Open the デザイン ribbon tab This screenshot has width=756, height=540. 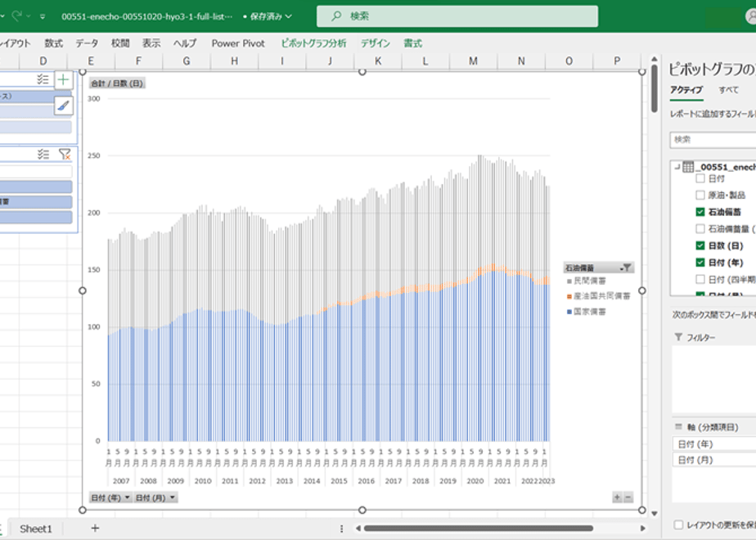pyautogui.click(x=375, y=43)
